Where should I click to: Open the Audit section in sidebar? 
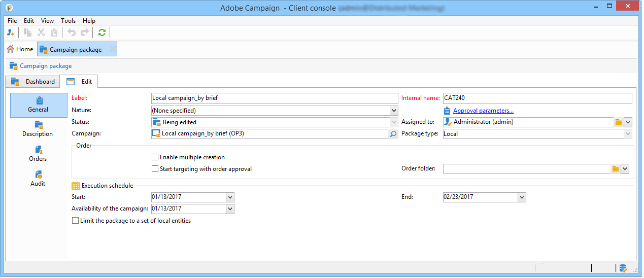39,179
